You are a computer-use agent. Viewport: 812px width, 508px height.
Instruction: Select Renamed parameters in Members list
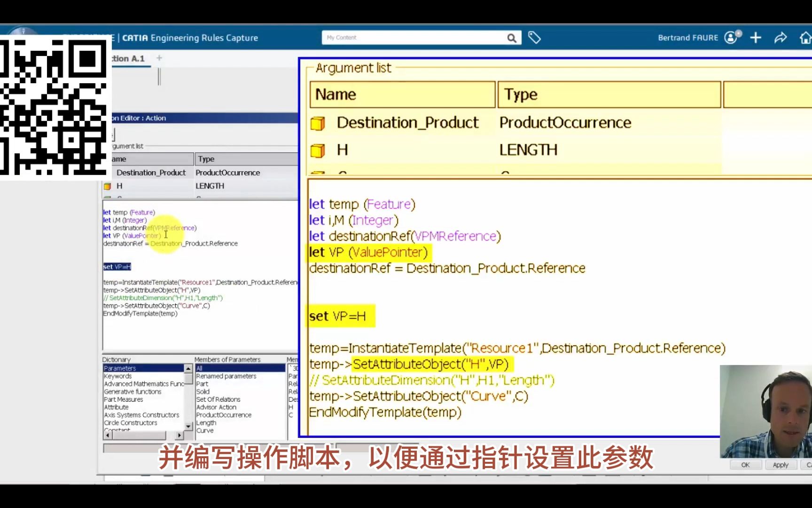(226, 376)
